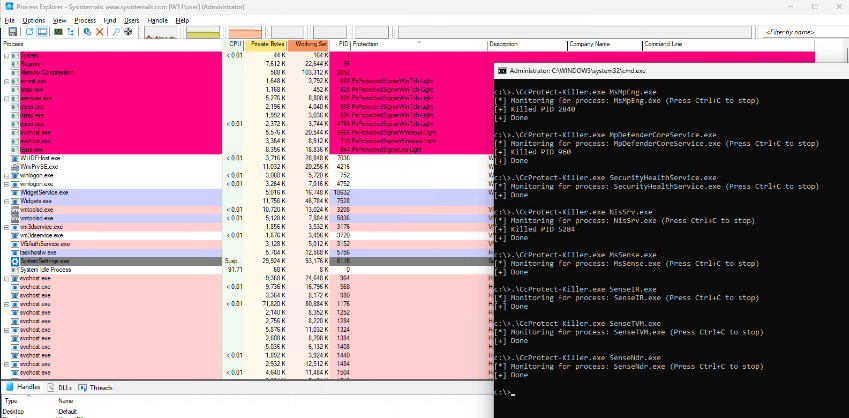The width and height of the screenshot is (849, 418).
Task: Collapse svchost.exe node with PID 1324
Action: (x=6, y=330)
